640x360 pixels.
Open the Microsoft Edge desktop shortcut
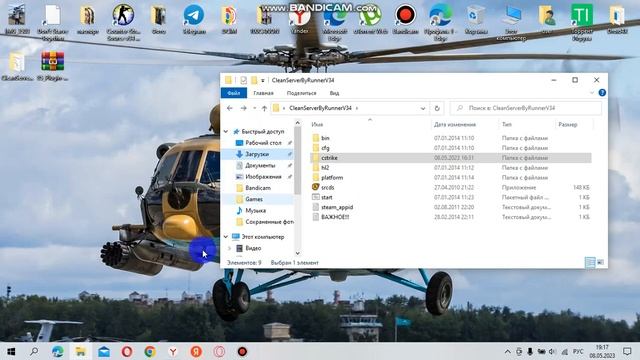(x=334, y=21)
